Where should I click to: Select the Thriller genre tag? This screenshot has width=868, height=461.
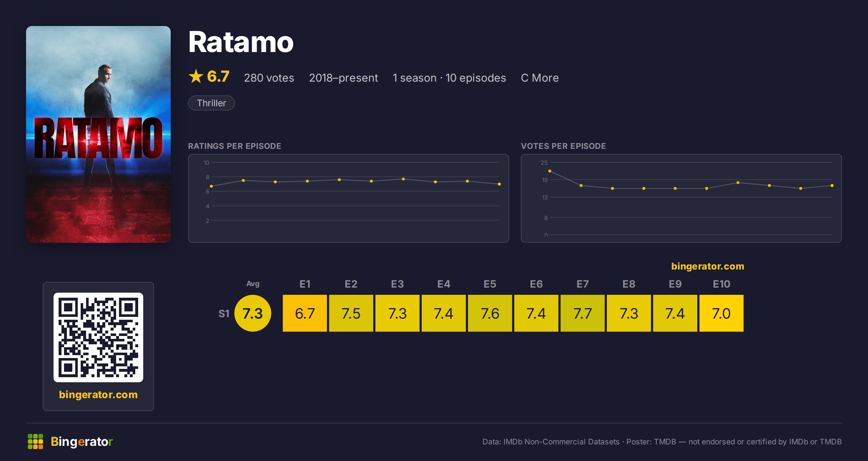[212, 103]
